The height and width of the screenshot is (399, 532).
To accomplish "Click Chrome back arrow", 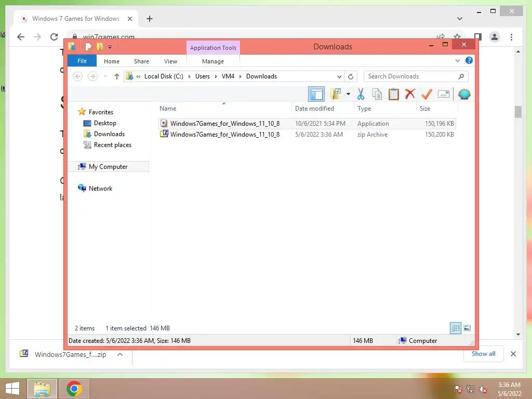I will (x=21, y=37).
